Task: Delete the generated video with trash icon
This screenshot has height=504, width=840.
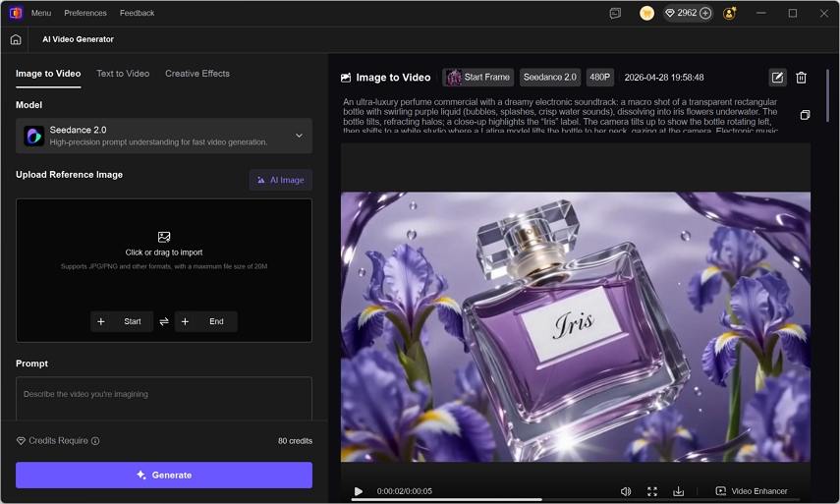Action: [x=801, y=78]
